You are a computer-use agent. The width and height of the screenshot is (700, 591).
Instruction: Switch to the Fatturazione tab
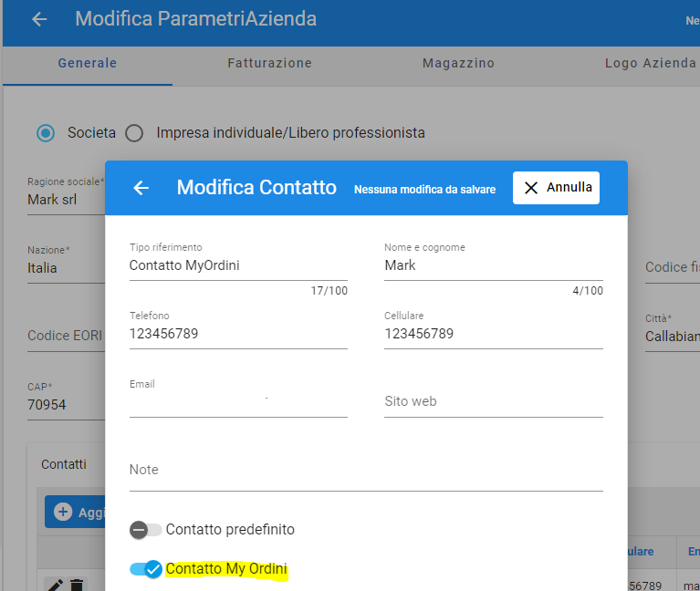pyautogui.click(x=269, y=63)
